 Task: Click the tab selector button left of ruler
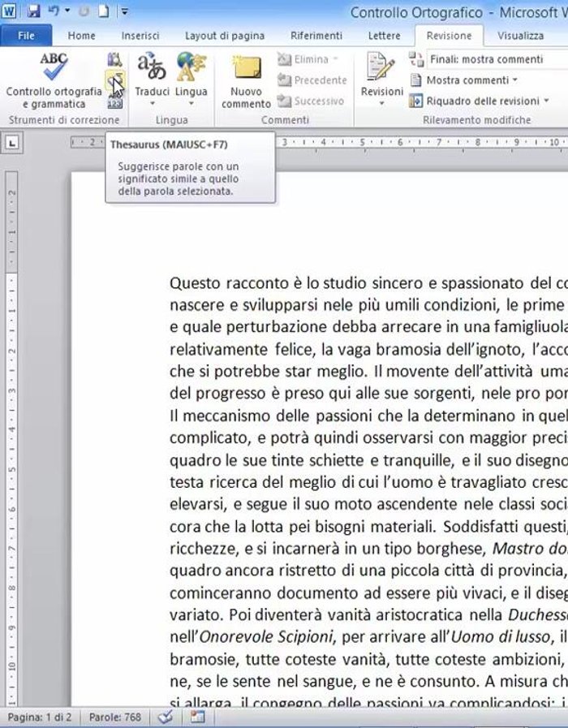coord(12,143)
